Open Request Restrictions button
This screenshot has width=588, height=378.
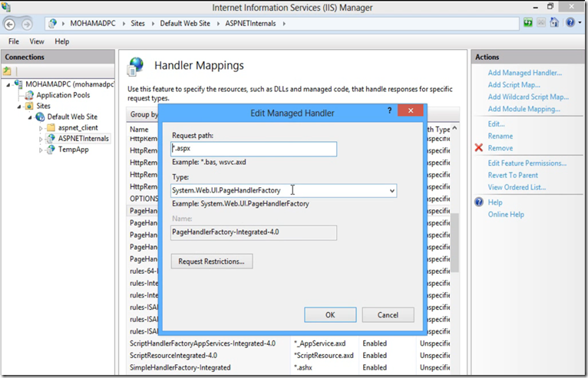(212, 261)
